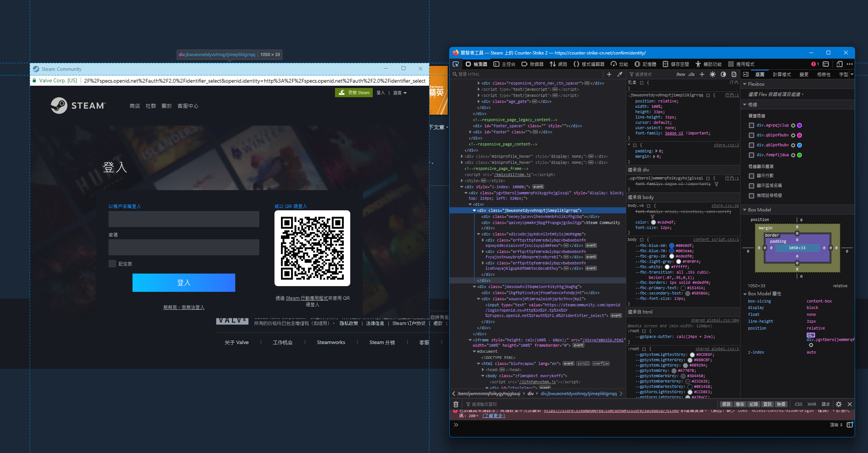
Task: Toggle CSS console filter
Action: pyautogui.click(x=799, y=404)
